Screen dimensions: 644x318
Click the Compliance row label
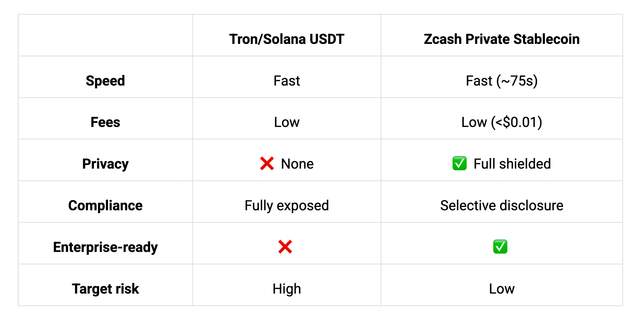tap(105, 205)
